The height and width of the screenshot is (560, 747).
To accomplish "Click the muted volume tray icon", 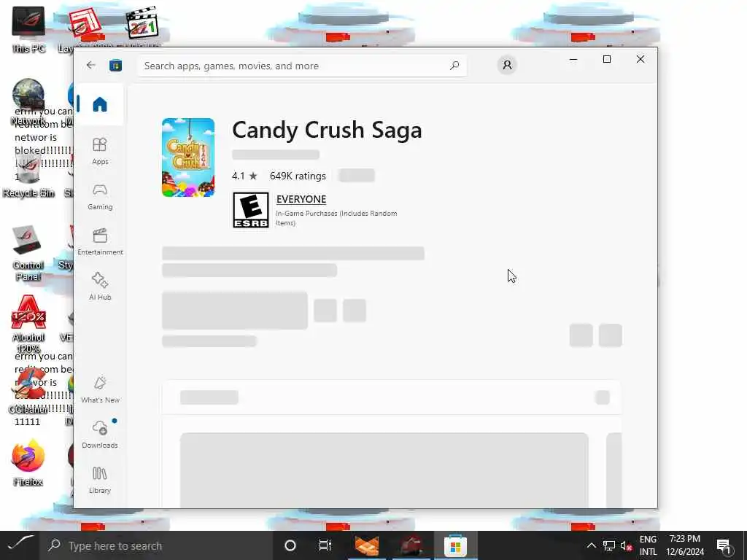I will tap(627, 545).
